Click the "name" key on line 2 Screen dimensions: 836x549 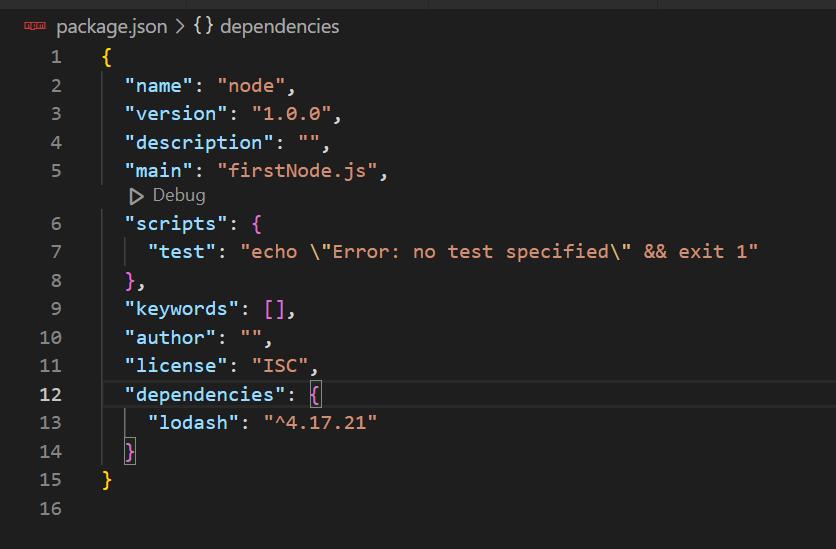click(158, 85)
